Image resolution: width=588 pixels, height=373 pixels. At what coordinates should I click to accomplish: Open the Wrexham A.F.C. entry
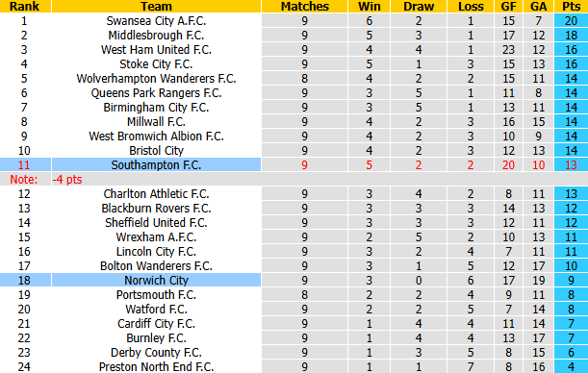(156, 237)
